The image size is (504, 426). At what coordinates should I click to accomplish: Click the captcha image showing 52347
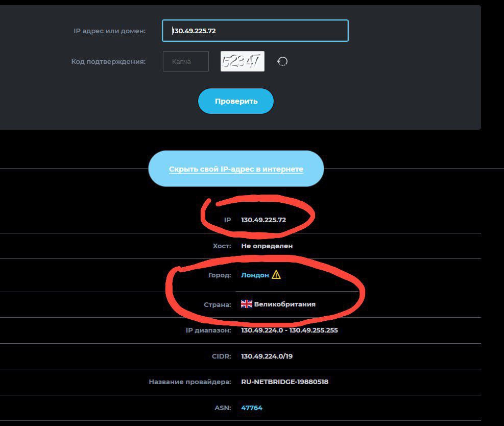pyautogui.click(x=242, y=61)
